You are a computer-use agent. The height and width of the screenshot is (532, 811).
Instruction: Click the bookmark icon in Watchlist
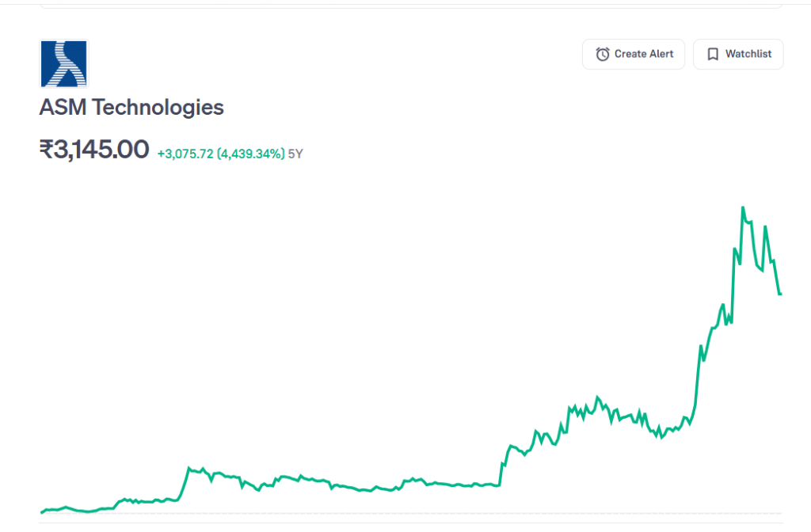[713, 54]
